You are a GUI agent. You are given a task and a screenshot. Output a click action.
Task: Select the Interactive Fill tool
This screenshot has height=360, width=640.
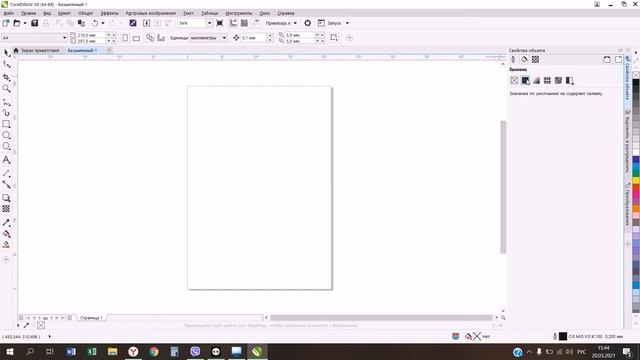tap(6, 234)
